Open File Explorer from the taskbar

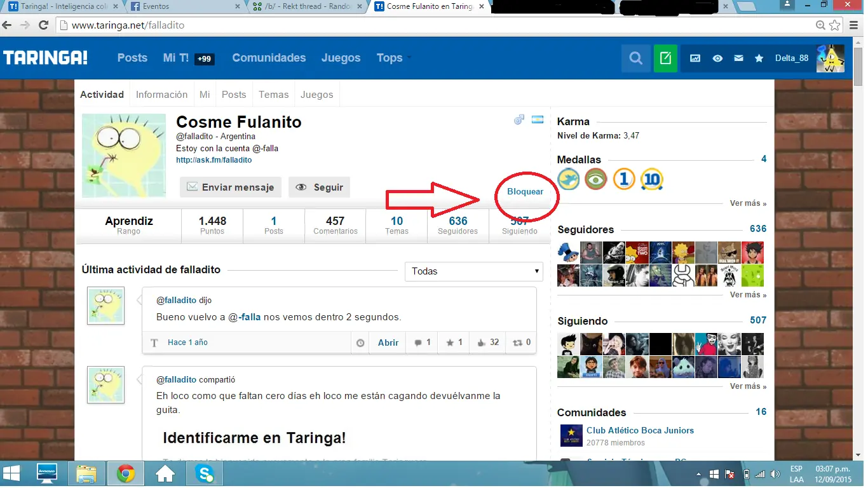86,473
